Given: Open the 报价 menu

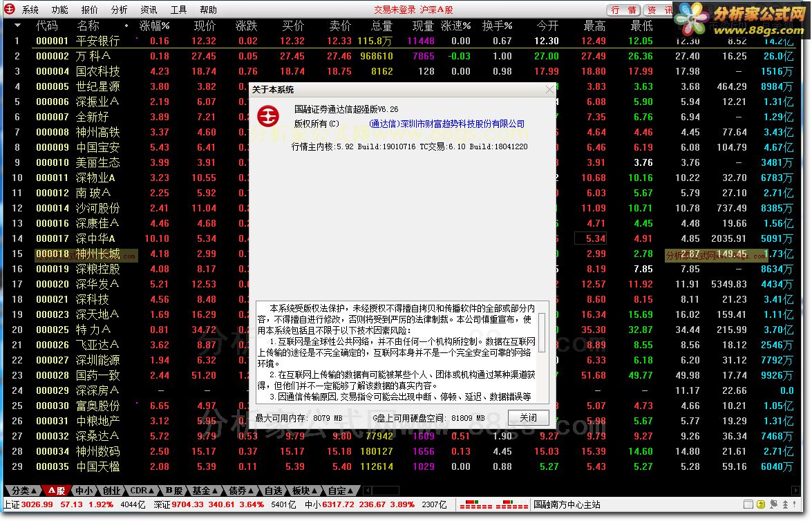Looking at the screenshot, I should (89, 10).
